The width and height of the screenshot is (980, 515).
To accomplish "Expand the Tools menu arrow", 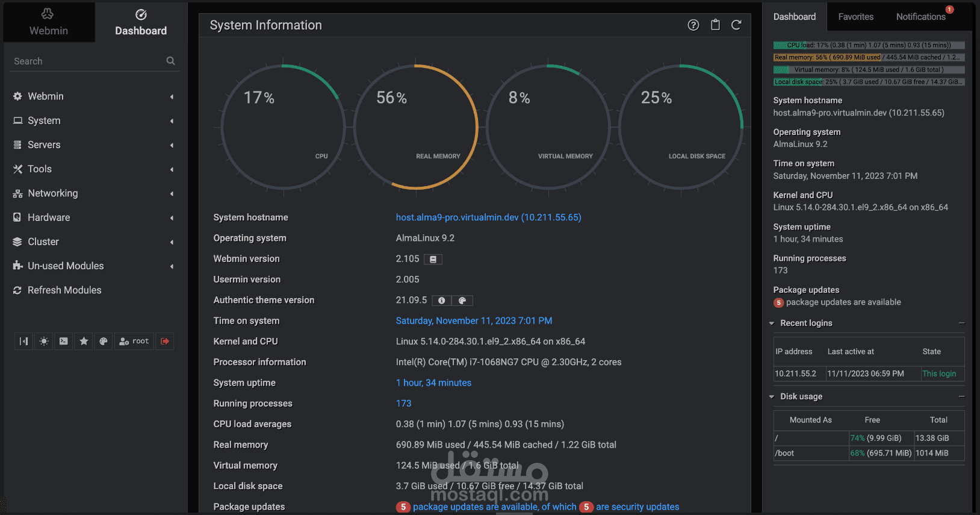I will tap(172, 169).
